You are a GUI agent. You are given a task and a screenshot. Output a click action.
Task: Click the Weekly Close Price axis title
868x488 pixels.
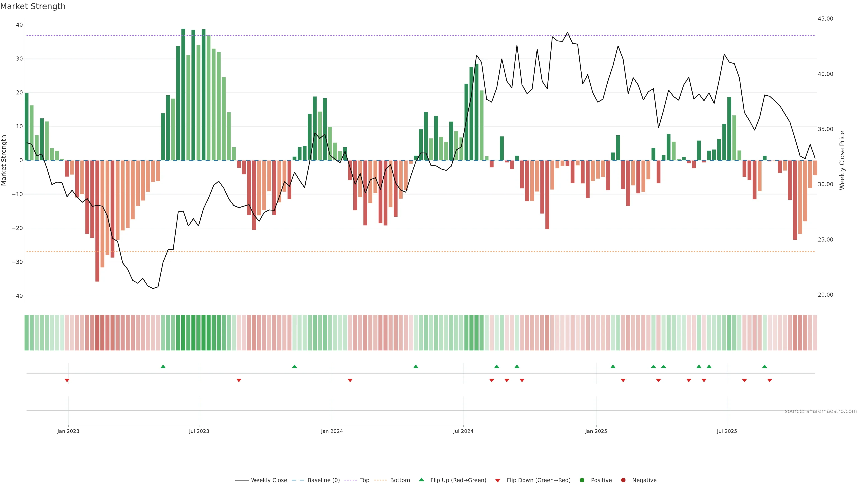(842, 160)
